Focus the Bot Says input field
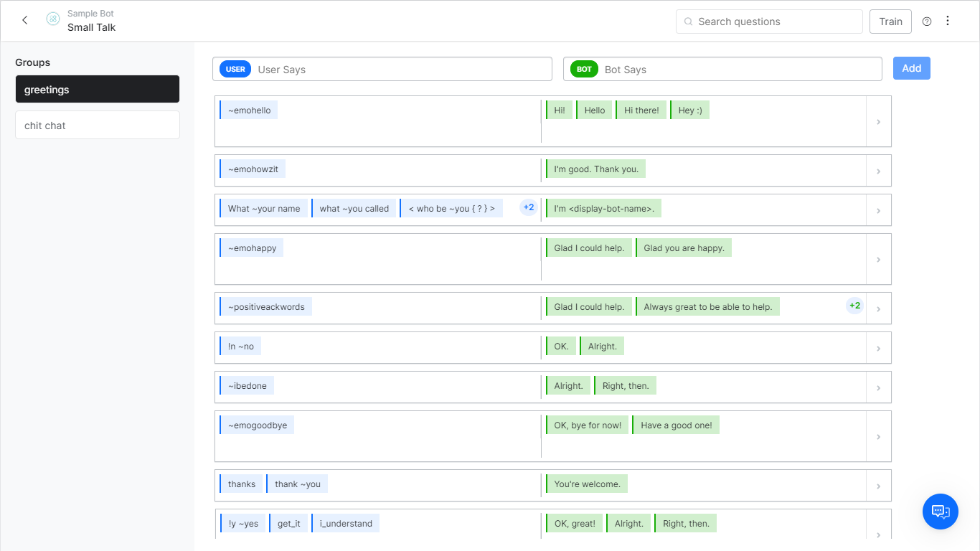This screenshot has width=980, height=551. pos(739,70)
